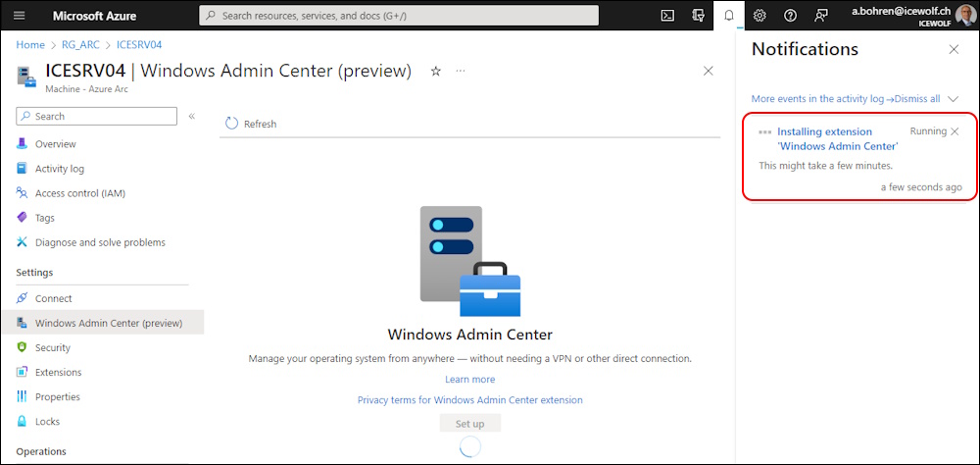Select Connect under Settings
Viewport: 980px width, 465px height.
[53, 298]
